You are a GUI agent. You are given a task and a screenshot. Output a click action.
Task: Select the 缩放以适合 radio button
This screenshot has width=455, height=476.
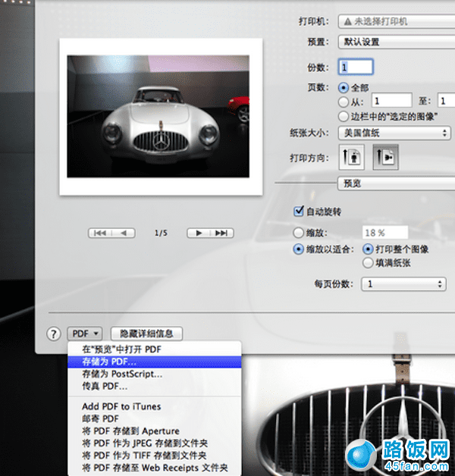[x=298, y=249]
